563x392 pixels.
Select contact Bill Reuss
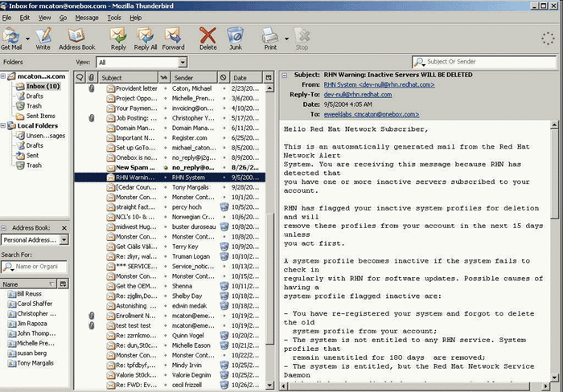point(29,294)
